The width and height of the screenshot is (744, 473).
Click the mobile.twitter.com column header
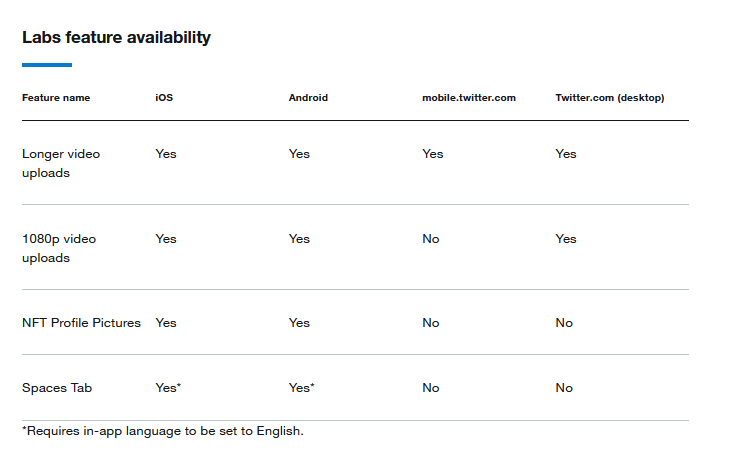coord(469,98)
